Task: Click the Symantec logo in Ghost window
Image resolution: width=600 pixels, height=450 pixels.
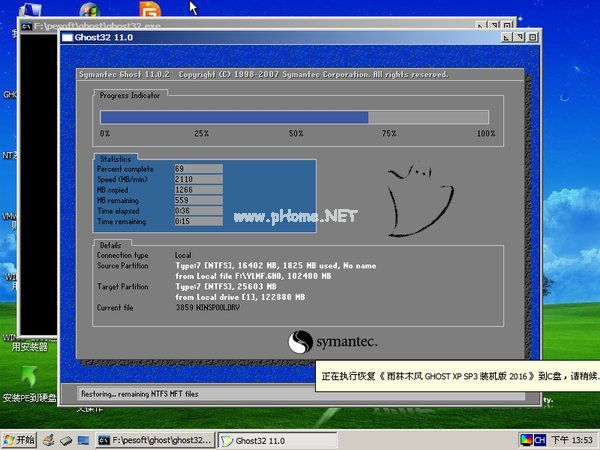Action: tap(333, 342)
